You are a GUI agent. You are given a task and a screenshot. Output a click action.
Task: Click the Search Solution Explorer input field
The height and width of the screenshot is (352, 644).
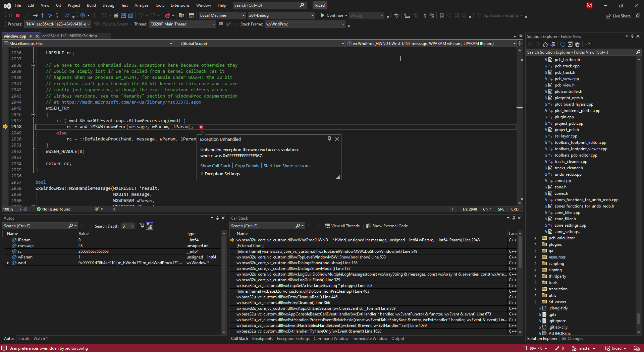[x=580, y=52]
